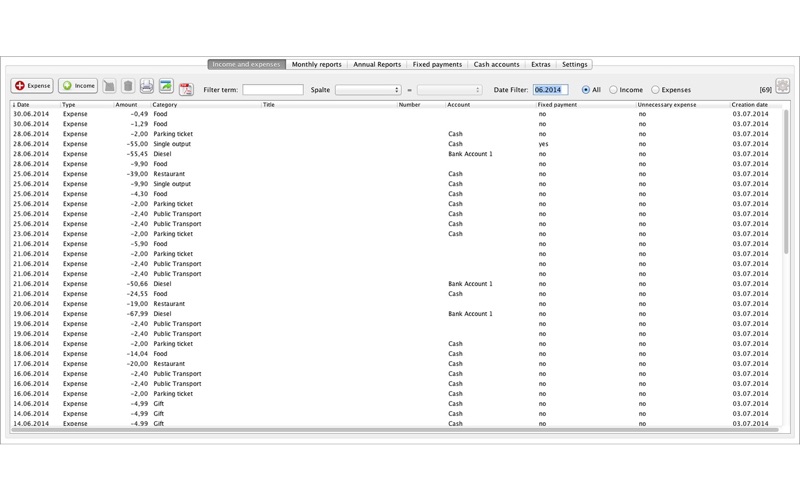Viewport: 800px width, 500px height.
Task: Click the Account column header
Action: 491,105
